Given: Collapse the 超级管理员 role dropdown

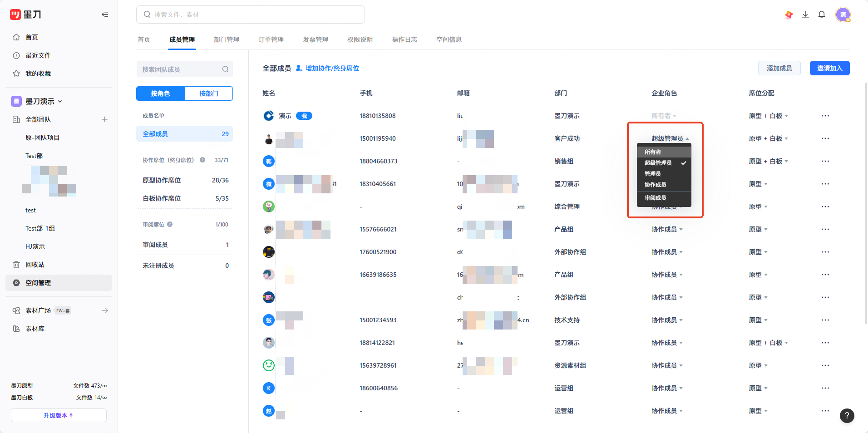Looking at the screenshot, I should click(x=671, y=138).
